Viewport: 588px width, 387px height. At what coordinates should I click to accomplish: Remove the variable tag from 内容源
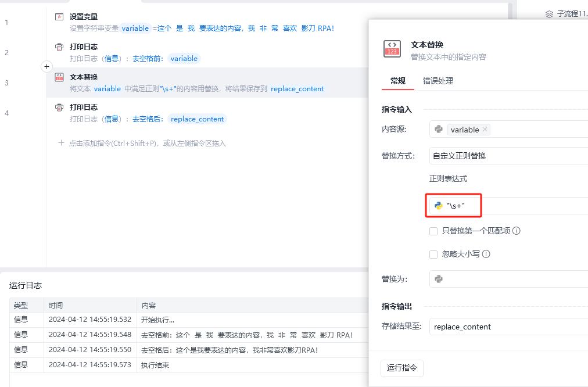[x=485, y=130]
